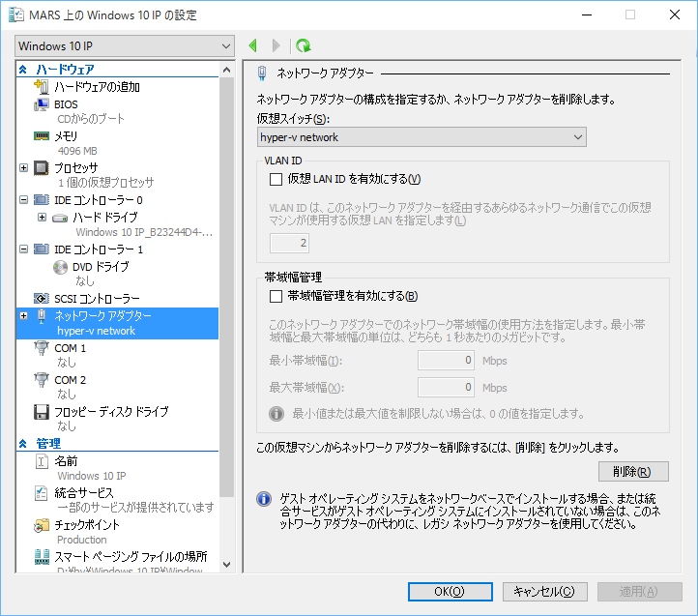The width and height of the screenshot is (698, 616).
Task: Select the SCSI コントローラー icon
Action: [x=42, y=298]
